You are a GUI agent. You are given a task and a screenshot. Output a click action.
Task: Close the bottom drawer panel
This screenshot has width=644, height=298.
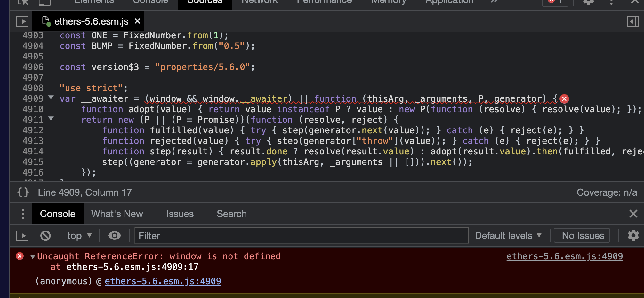(x=633, y=214)
